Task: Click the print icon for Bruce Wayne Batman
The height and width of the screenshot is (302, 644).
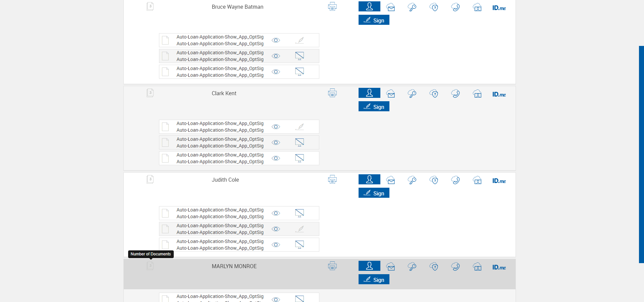Action: click(x=332, y=7)
